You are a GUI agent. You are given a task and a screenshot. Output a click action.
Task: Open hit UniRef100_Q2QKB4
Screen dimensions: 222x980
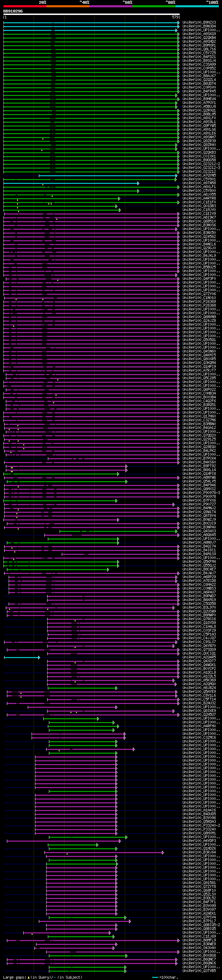pyautogui.click(x=199, y=38)
